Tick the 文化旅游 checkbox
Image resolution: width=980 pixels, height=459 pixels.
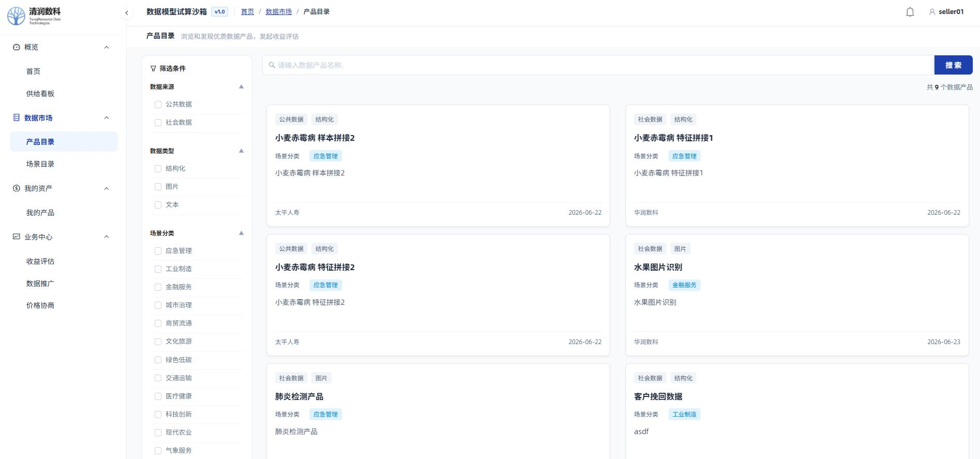pyautogui.click(x=158, y=342)
